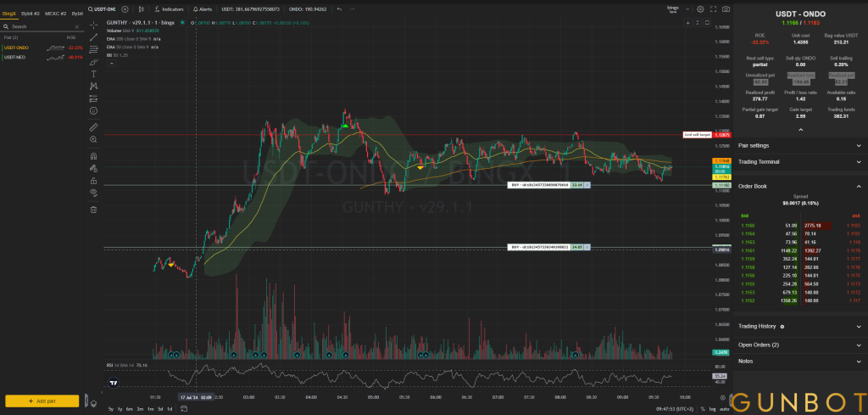Cancel the upper BUY order line X
This screenshot has width=868, height=415.
point(587,186)
